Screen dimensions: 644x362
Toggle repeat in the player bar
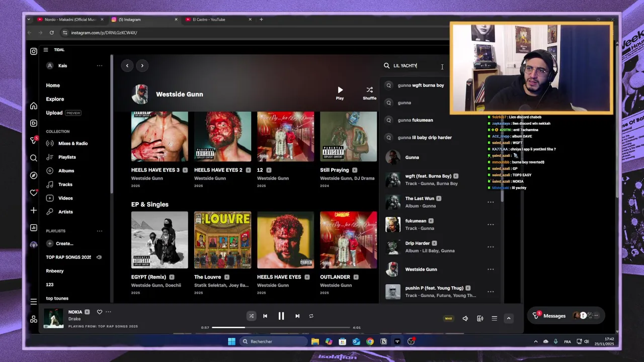click(311, 316)
